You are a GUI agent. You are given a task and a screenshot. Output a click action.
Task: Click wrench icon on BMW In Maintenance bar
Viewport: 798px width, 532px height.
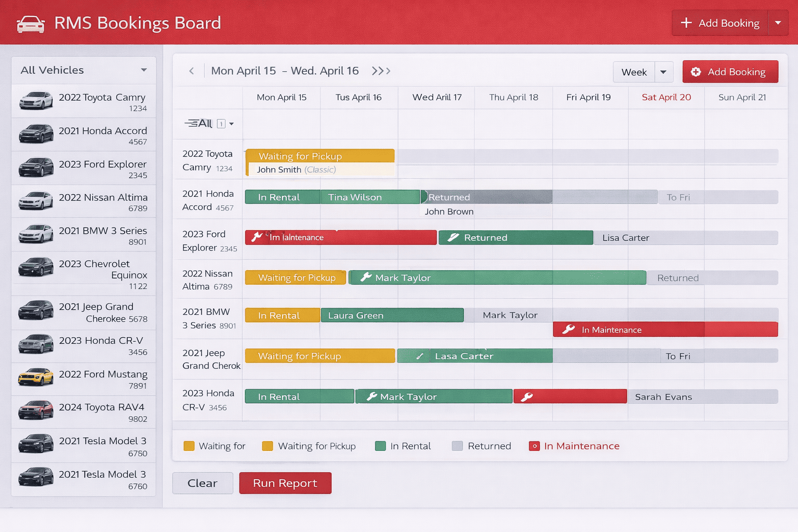[x=569, y=329]
